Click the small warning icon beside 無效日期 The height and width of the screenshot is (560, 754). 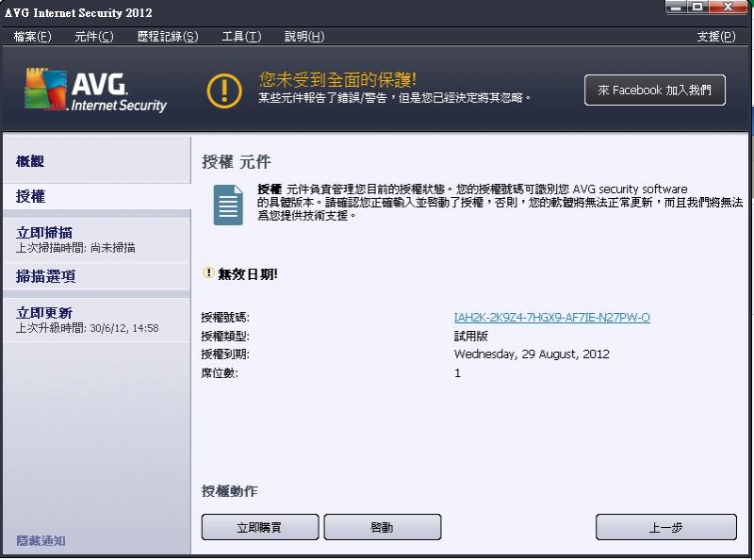pyautogui.click(x=209, y=273)
